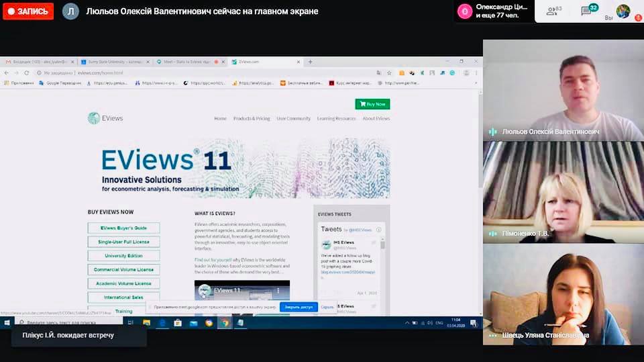Open the Windows notification center icon
The width and height of the screenshot is (644, 362).
(x=474, y=323)
